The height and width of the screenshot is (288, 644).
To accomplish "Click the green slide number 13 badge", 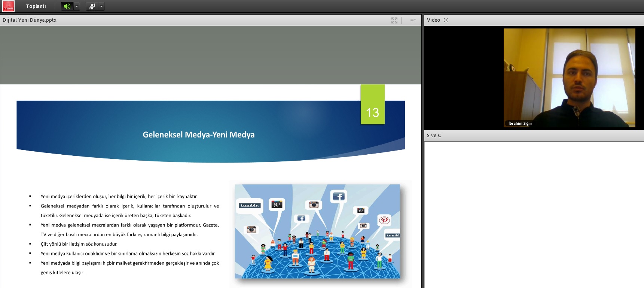I will (373, 104).
